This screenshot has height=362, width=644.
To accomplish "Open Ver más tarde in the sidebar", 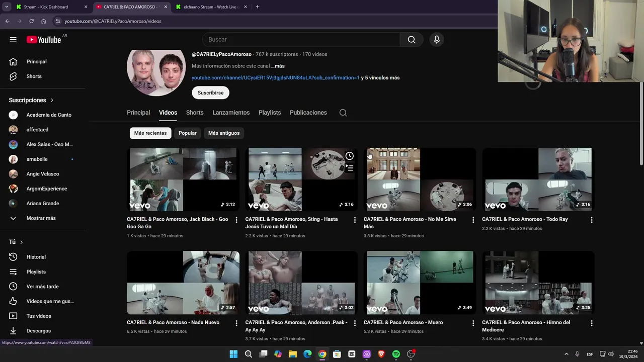I will point(43,287).
